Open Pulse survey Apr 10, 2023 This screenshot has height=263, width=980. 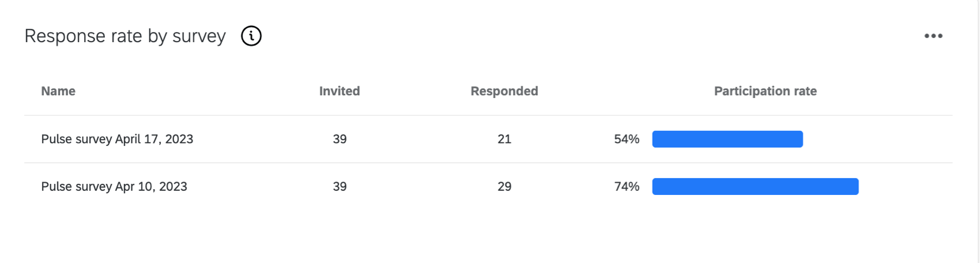pyautogui.click(x=114, y=186)
